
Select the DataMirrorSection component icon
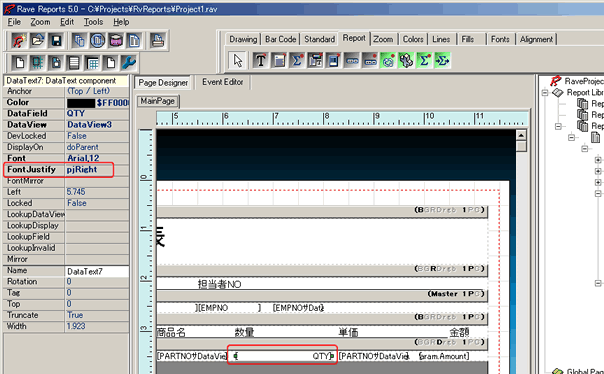pyautogui.click(x=315, y=60)
